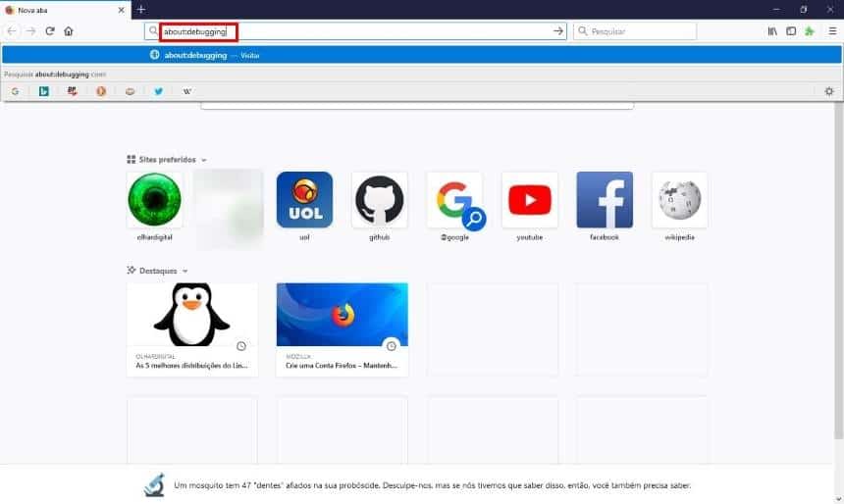Open a new tab with the plus button
844x504 pixels.
tap(141, 10)
